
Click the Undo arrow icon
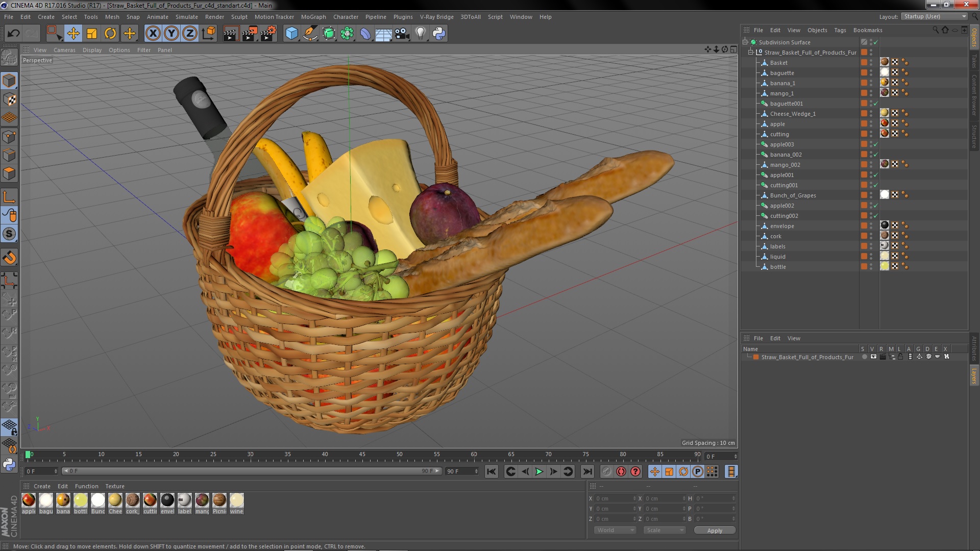click(13, 34)
